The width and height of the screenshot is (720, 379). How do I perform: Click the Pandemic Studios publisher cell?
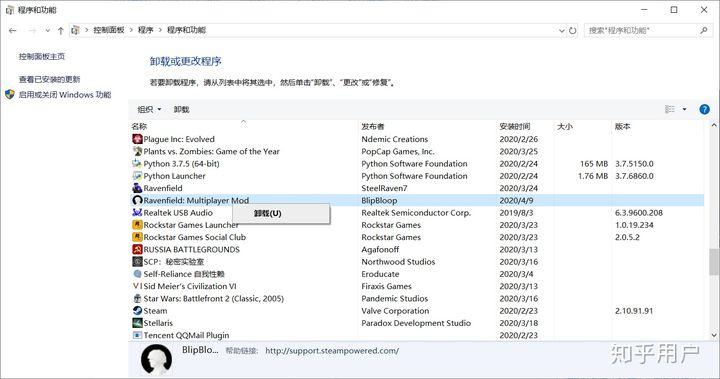coord(394,299)
